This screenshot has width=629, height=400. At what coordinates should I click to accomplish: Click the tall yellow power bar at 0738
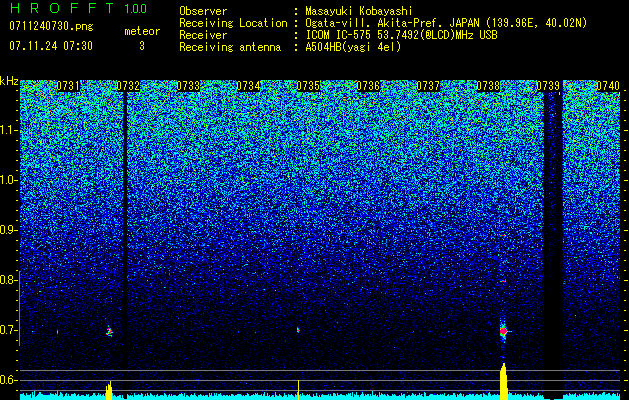coord(503,382)
